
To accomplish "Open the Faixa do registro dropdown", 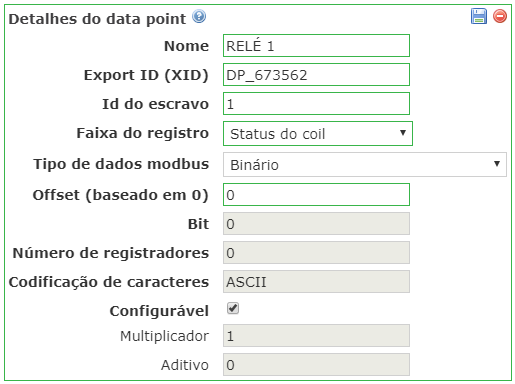I will [x=318, y=134].
